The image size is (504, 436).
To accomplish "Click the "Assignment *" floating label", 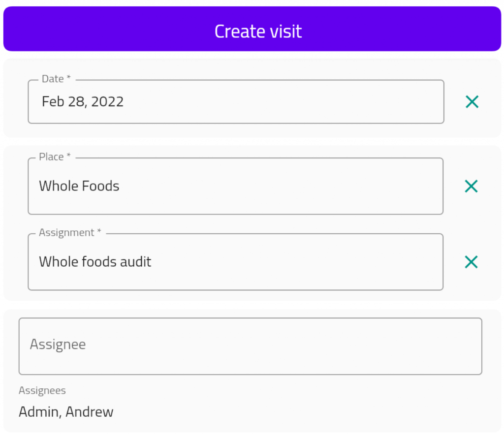I will pyautogui.click(x=70, y=233).
